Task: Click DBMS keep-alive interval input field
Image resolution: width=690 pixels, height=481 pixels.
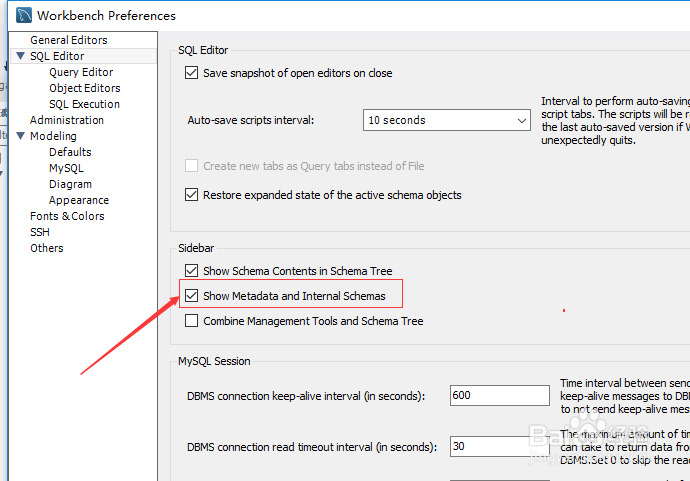Action: coord(499,395)
